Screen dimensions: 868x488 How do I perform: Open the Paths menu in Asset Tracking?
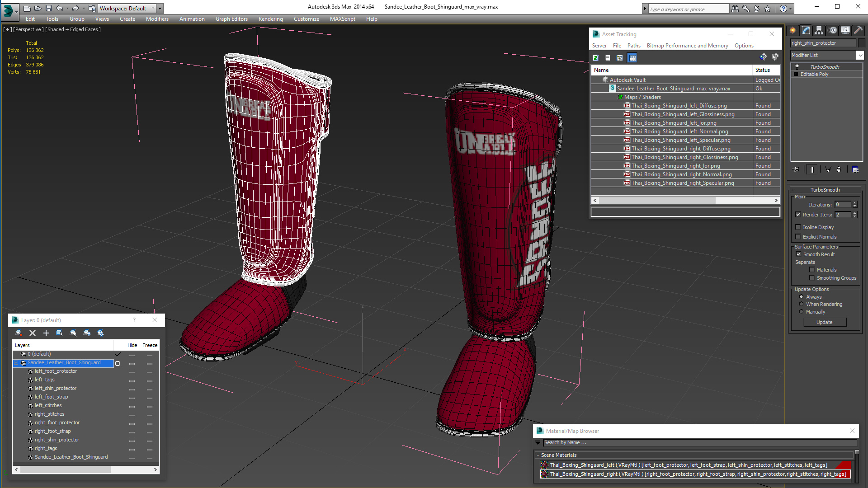634,46
